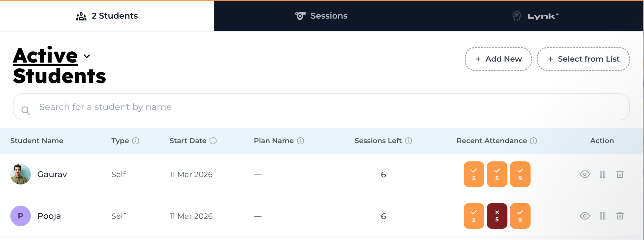Image resolution: width=644 pixels, height=240 pixels.
Task: Click info icon beside Recent Attendance
Action: tap(533, 141)
